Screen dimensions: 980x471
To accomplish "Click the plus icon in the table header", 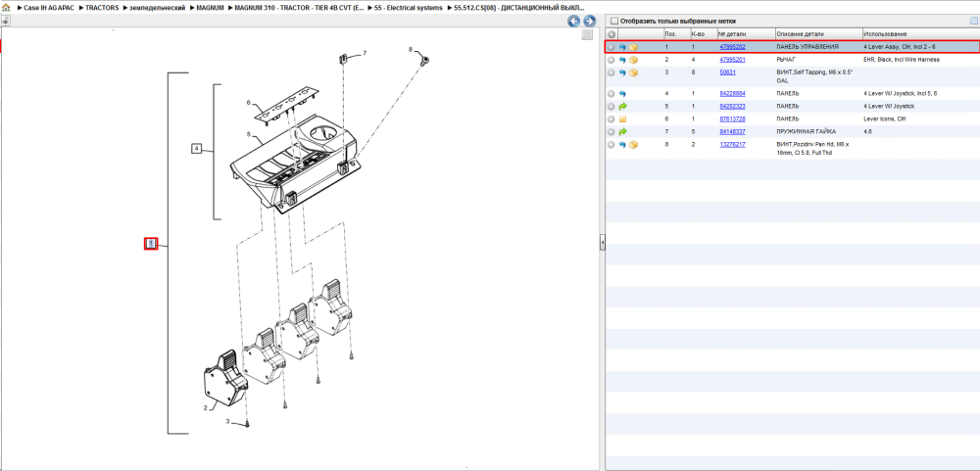I will coord(612,33).
